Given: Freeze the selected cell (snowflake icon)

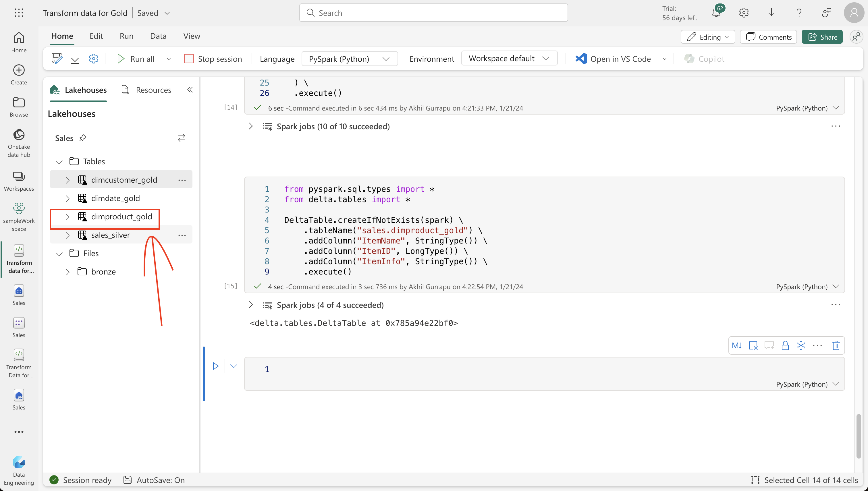Looking at the screenshot, I should tap(801, 345).
